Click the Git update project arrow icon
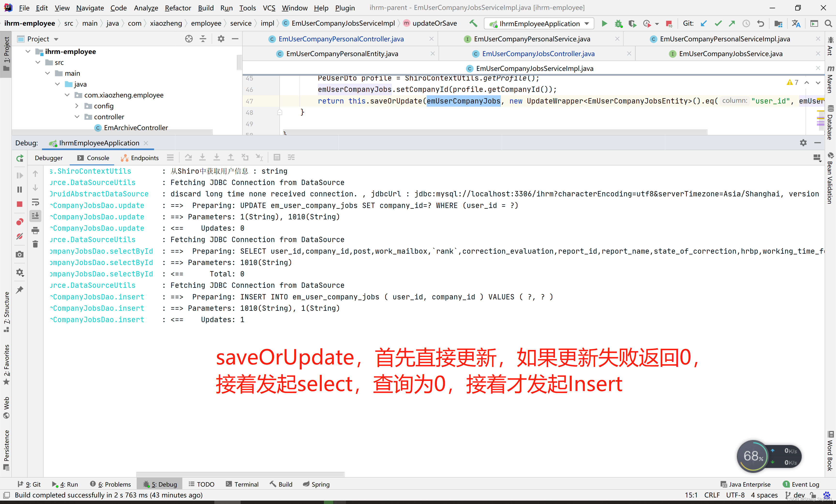This screenshot has width=836, height=504. [704, 23]
